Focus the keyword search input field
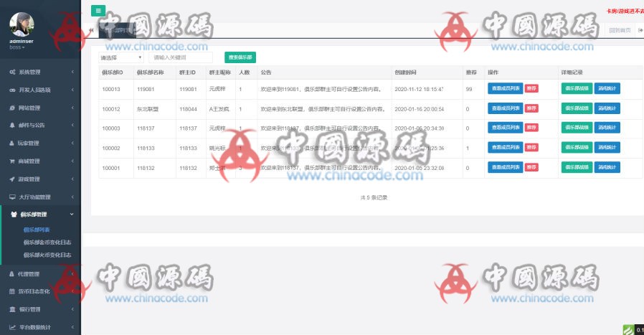 (x=181, y=57)
